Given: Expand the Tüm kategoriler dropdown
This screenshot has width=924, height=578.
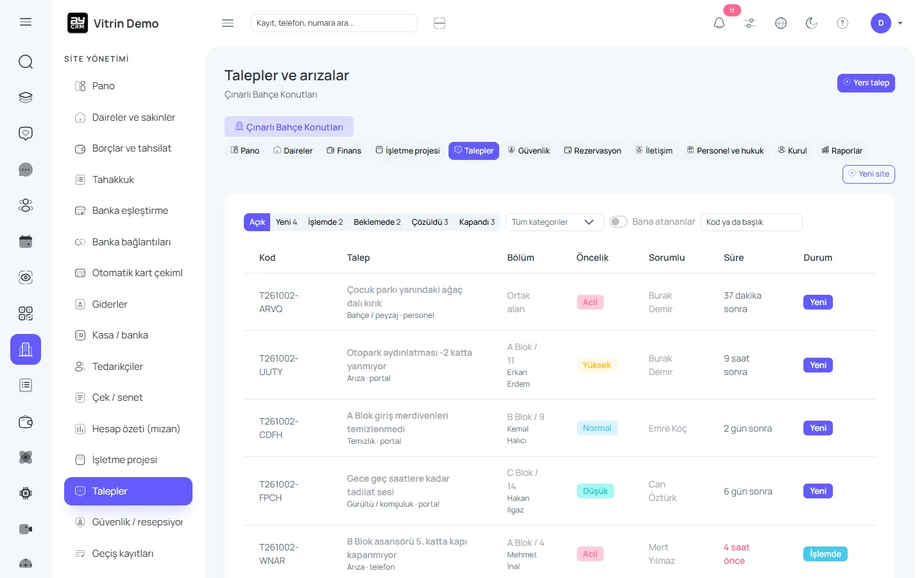Looking at the screenshot, I should point(554,222).
